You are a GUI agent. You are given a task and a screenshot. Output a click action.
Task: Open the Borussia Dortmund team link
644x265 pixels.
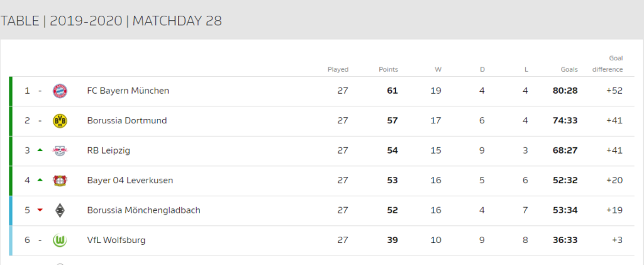tap(127, 121)
